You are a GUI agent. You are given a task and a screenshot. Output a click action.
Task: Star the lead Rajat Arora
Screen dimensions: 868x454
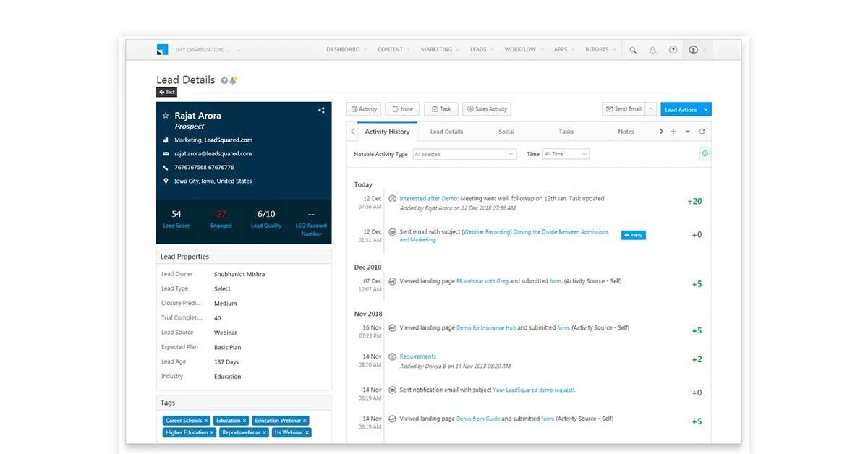(166, 115)
